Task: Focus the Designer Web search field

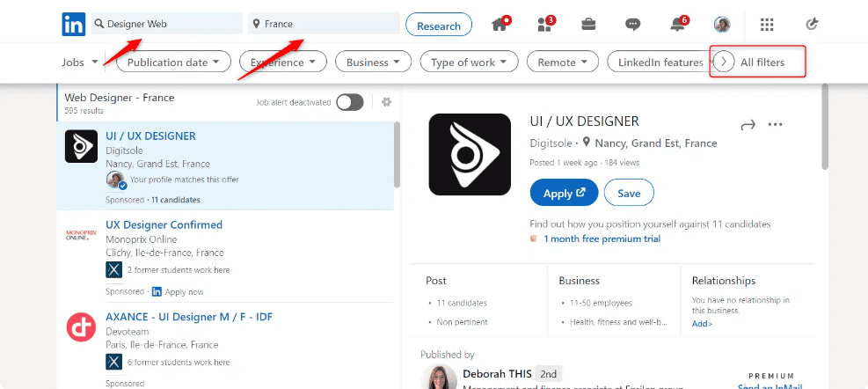Action: pyautogui.click(x=166, y=24)
